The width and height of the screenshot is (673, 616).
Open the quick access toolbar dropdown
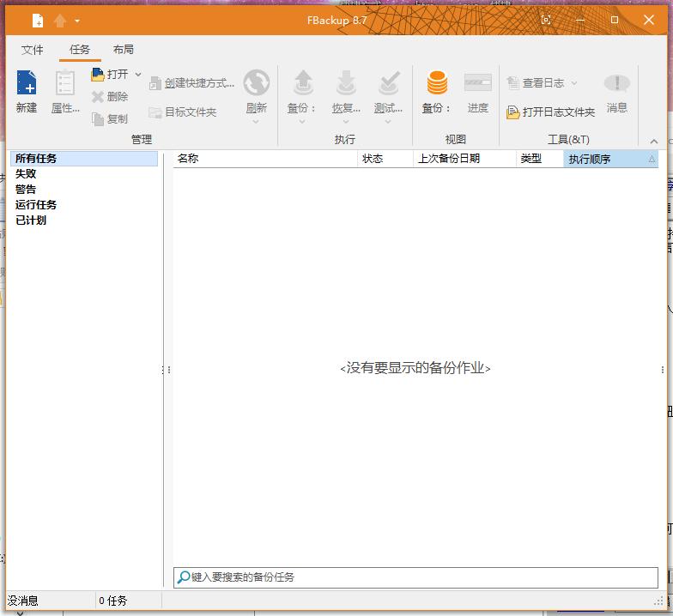point(77,21)
